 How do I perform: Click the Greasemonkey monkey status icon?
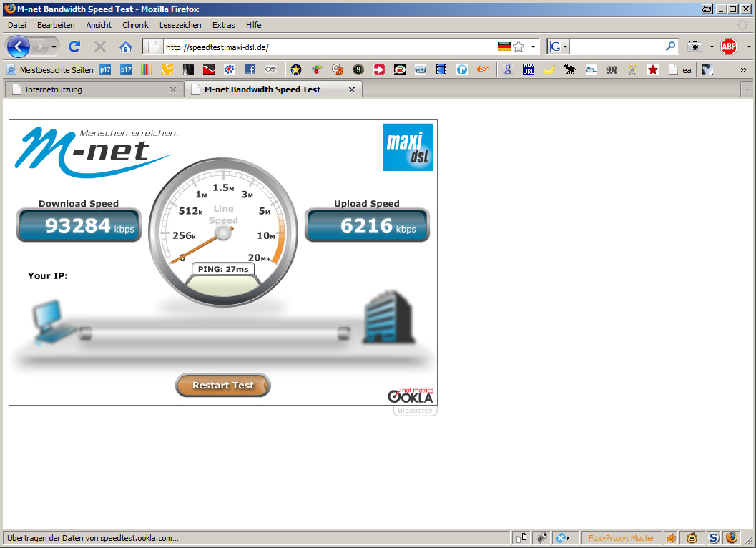click(692, 537)
